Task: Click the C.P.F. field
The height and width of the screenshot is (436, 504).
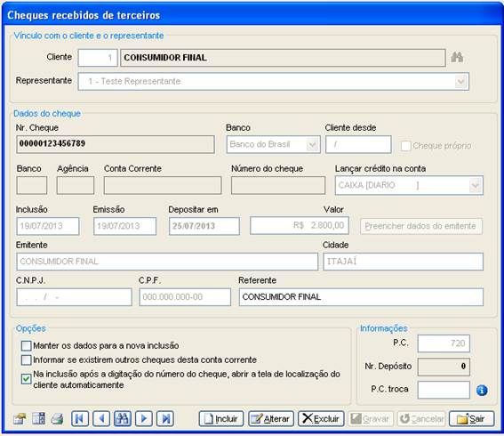Action: [185, 297]
